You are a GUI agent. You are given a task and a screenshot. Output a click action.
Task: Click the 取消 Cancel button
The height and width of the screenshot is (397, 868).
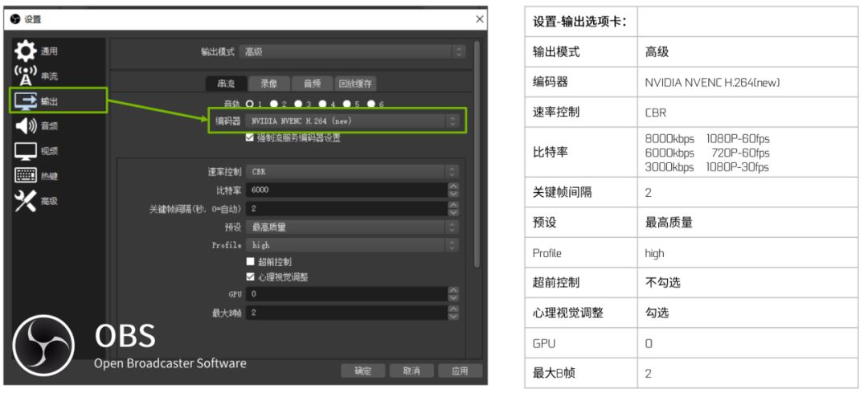click(x=411, y=371)
